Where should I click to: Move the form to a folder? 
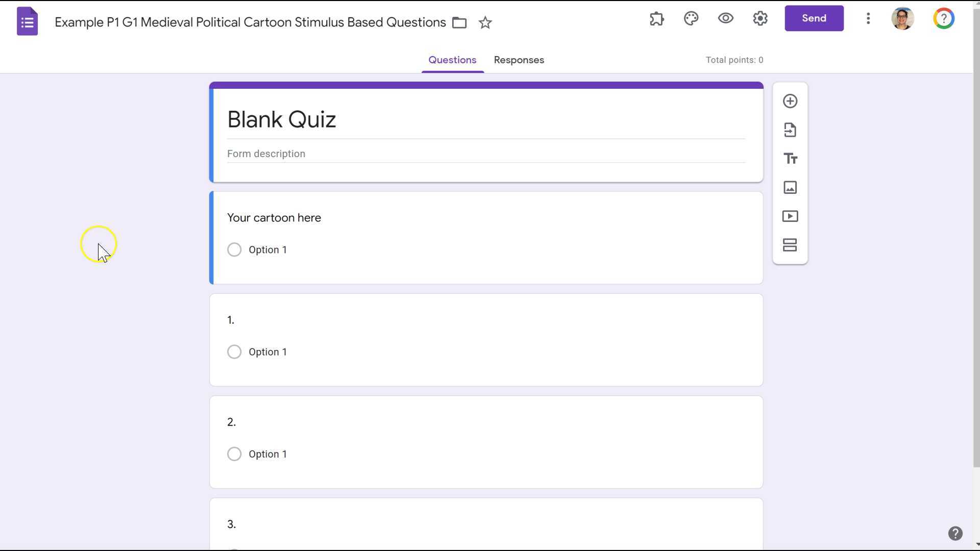click(459, 22)
